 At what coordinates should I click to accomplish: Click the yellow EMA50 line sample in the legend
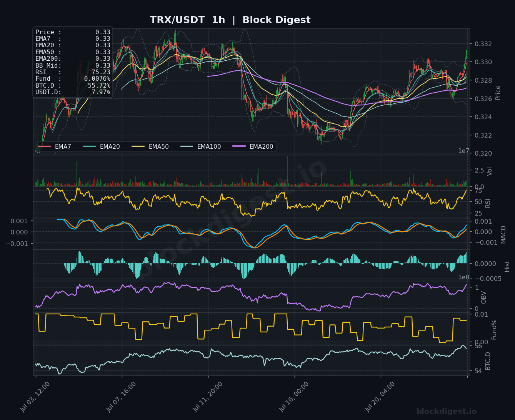(x=138, y=147)
